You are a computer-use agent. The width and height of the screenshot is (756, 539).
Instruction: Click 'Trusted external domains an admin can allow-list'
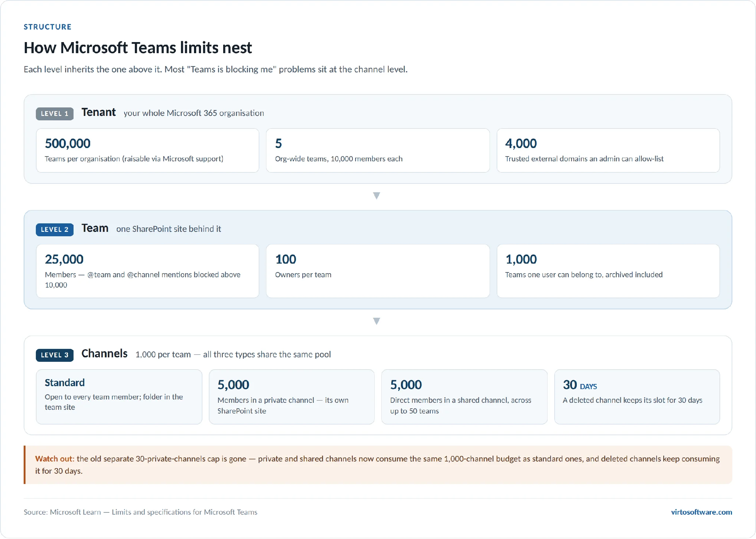[585, 159]
